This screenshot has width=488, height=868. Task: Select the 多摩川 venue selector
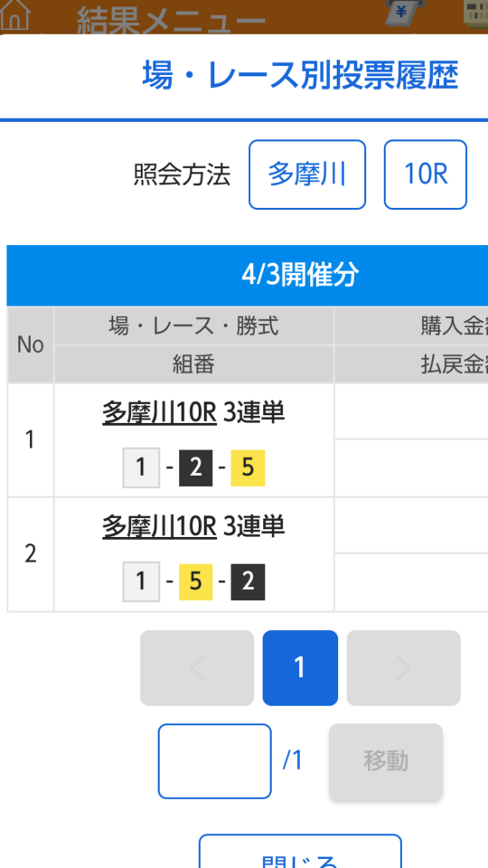[307, 175]
